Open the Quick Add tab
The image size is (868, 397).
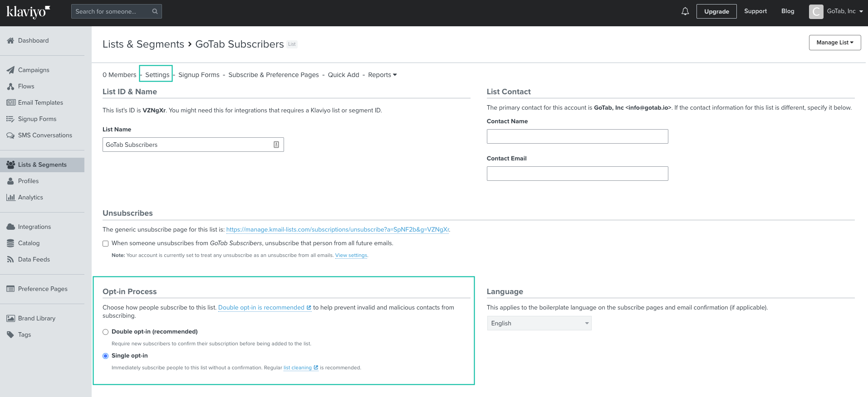pyautogui.click(x=343, y=75)
